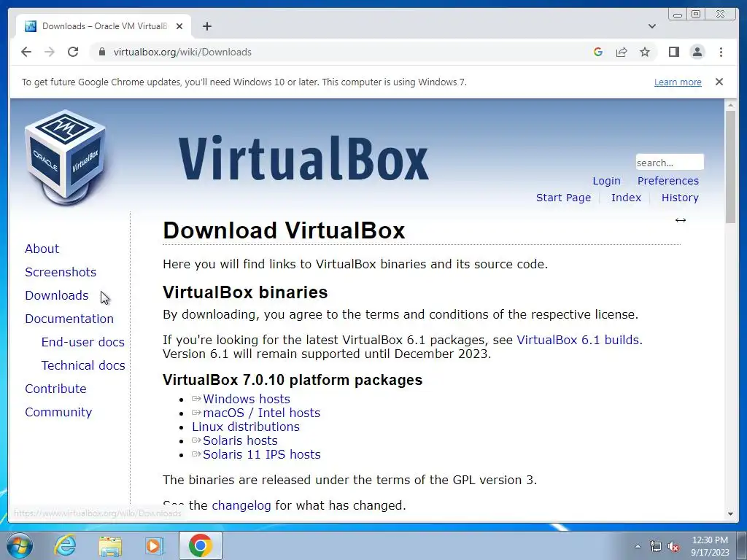Open the clock showing 12:30 PM
This screenshot has width=747, height=560.
tap(710, 546)
